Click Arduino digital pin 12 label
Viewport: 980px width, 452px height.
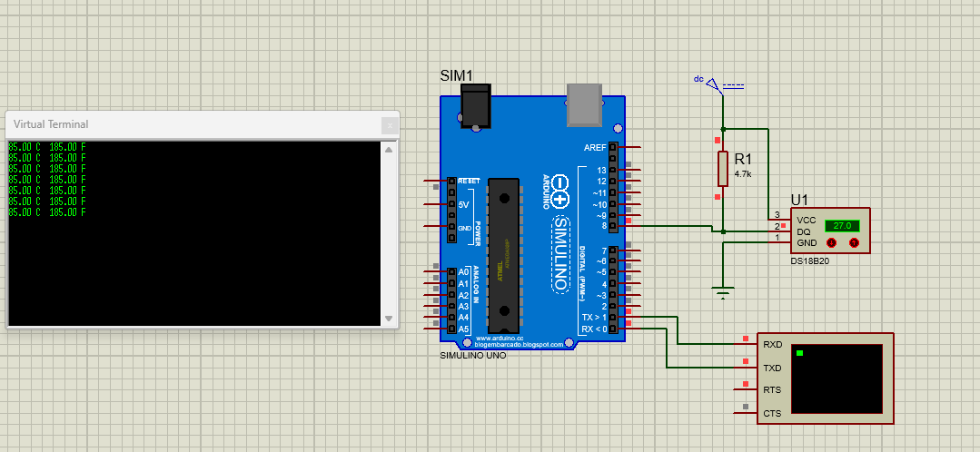601,182
